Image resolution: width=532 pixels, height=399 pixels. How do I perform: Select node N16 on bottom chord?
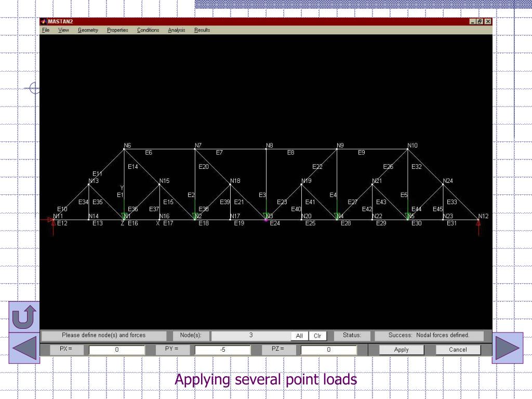click(159, 220)
